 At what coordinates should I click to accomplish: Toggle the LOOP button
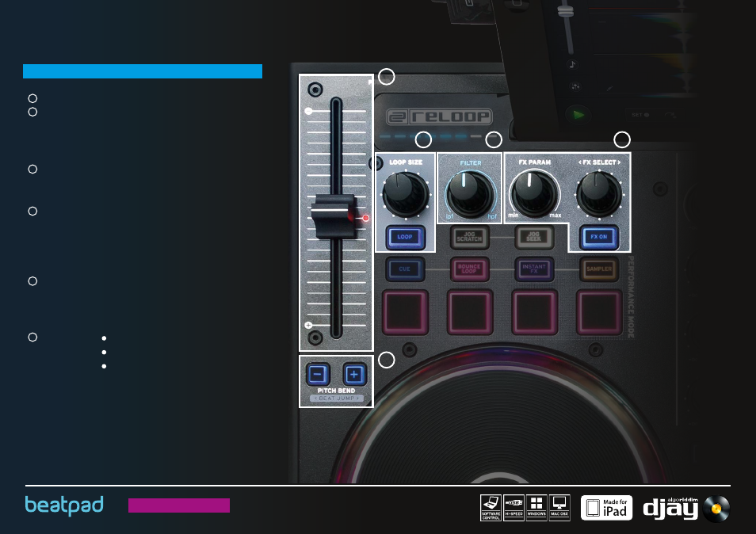[x=405, y=237]
